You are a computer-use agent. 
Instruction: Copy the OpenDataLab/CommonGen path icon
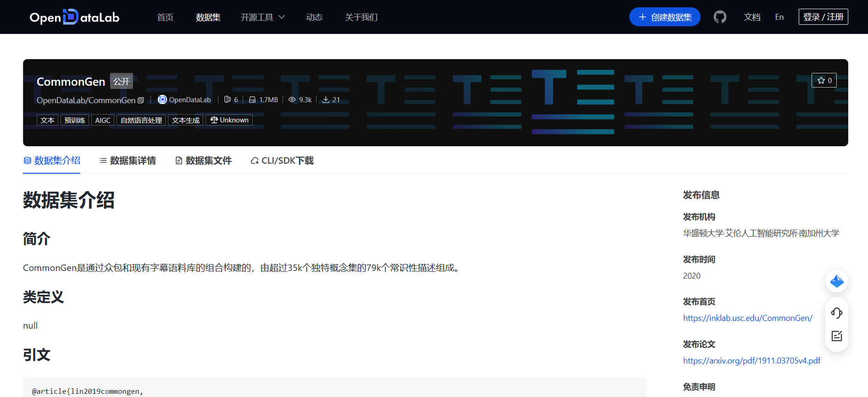(x=141, y=100)
